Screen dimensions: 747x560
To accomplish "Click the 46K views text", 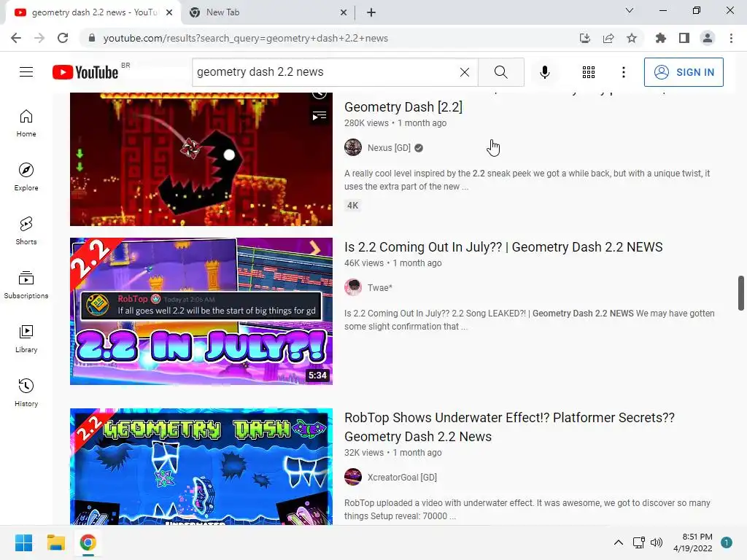I will click(364, 262).
